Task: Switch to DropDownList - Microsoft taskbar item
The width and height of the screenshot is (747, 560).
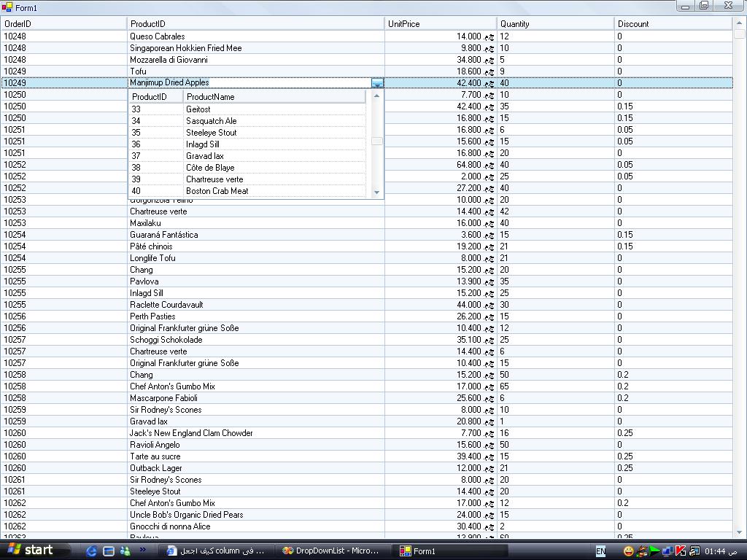Action: [x=333, y=551]
